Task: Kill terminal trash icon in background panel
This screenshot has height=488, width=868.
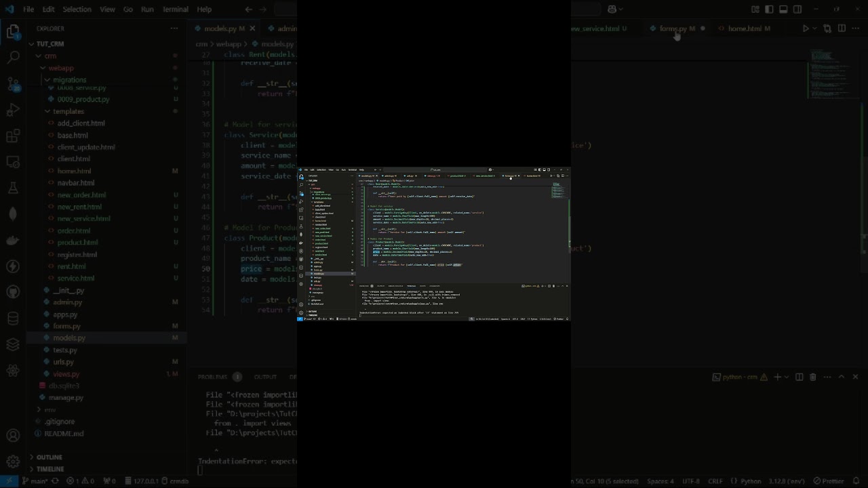Action: pyautogui.click(x=813, y=377)
